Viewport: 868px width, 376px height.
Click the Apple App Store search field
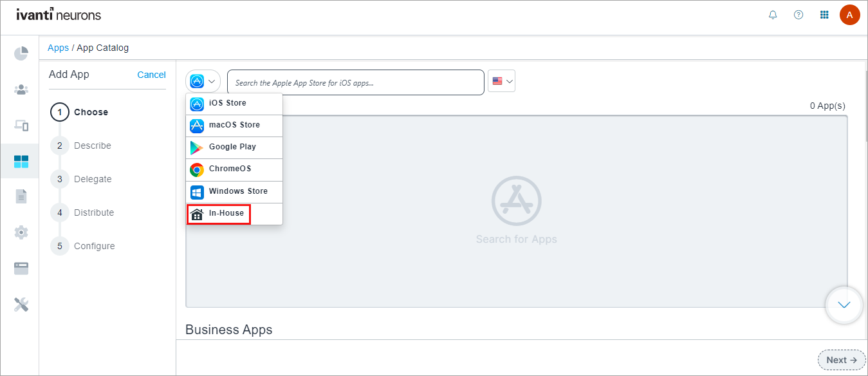tap(355, 82)
